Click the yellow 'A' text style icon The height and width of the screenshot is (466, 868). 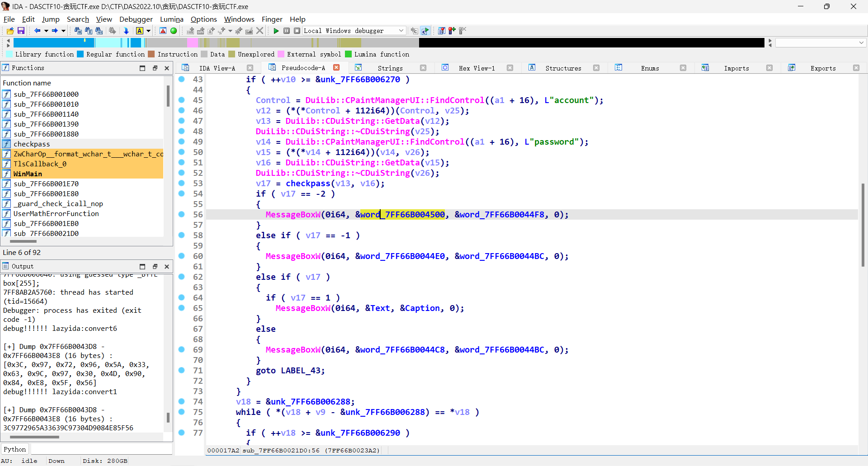(140, 31)
